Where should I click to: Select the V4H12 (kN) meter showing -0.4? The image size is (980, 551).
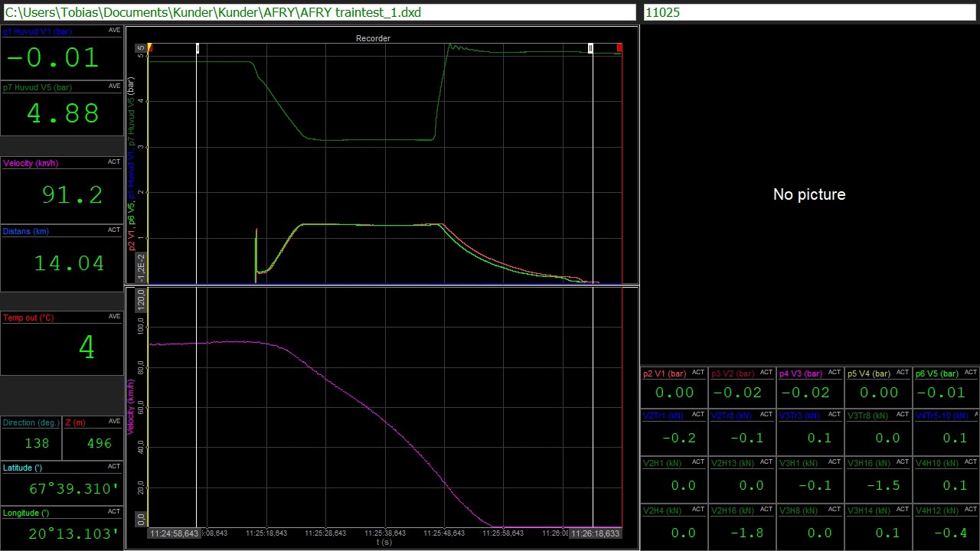tap(946, 527)
